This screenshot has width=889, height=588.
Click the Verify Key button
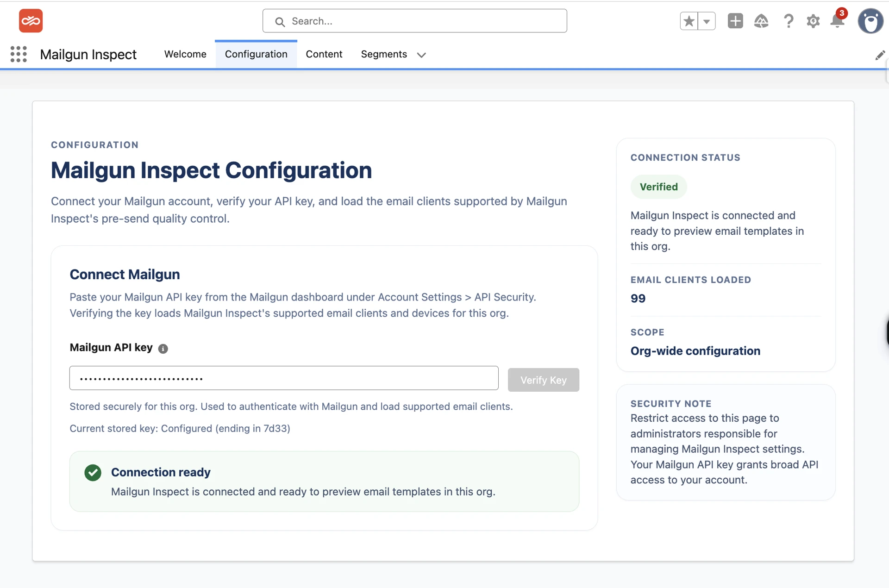[543, 380]
